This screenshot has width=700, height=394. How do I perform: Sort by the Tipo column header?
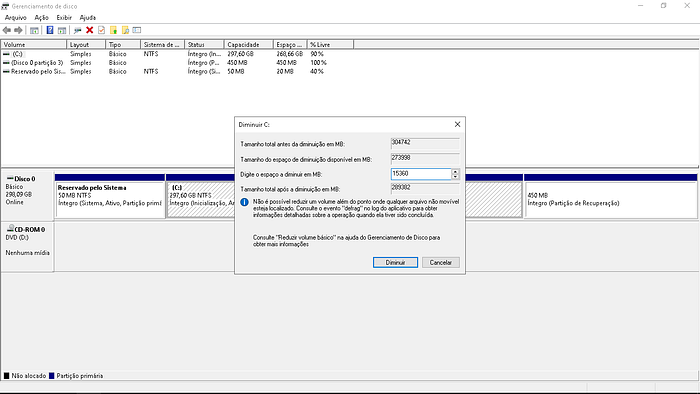123,45
